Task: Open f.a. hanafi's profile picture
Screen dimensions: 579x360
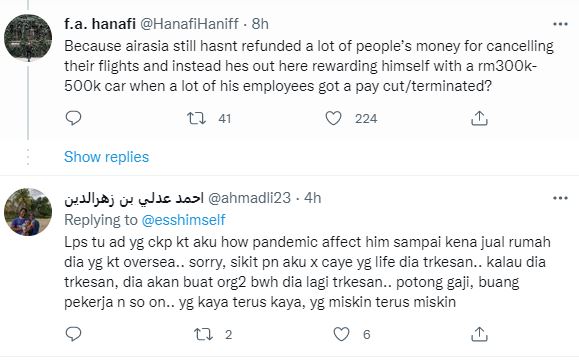Action: (28, 38)
